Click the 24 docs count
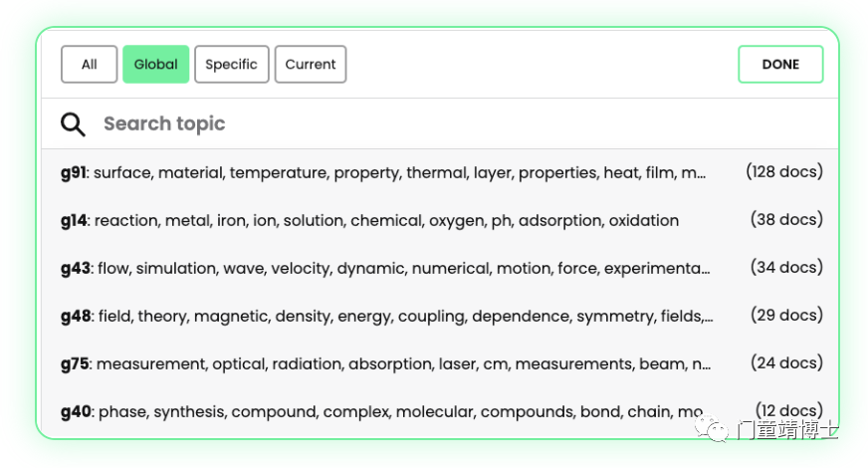Image resolution: width=868 pixels, height=468 pixels. tap(786, 363)
